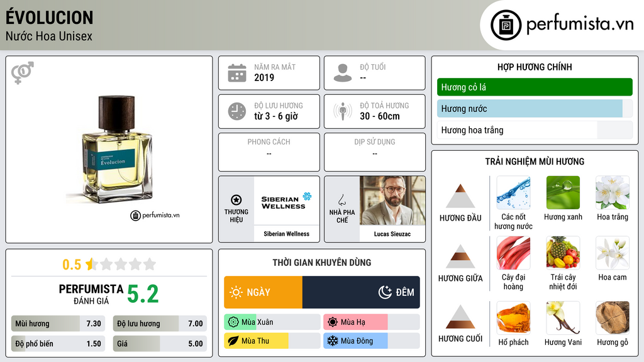
Task: Click the Hương hoa trắng accord bar
Action: tap(535, 130)
